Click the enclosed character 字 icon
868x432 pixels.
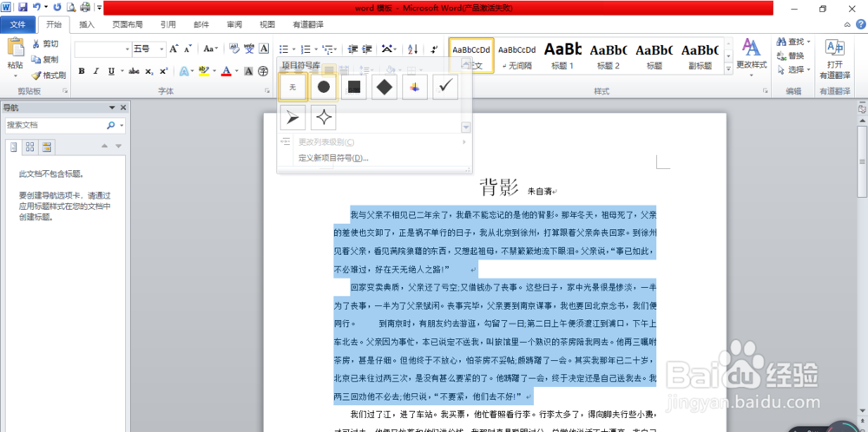click(x=263, y=71)
